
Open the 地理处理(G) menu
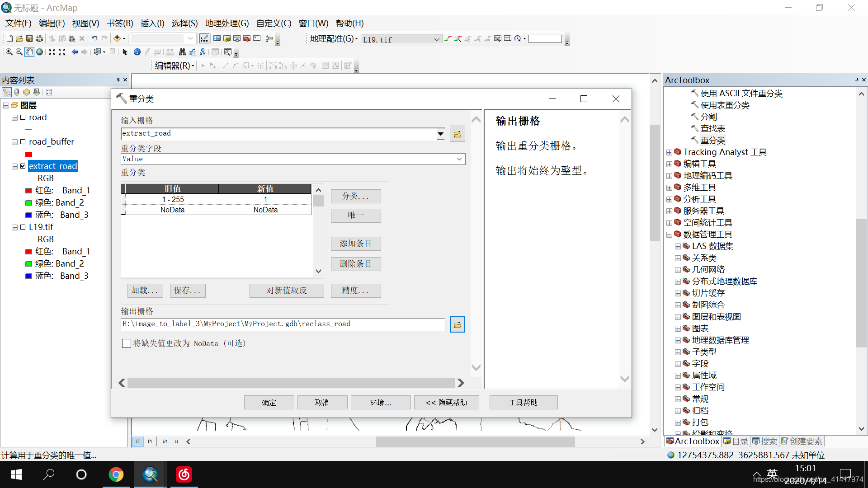coord(226,23)
